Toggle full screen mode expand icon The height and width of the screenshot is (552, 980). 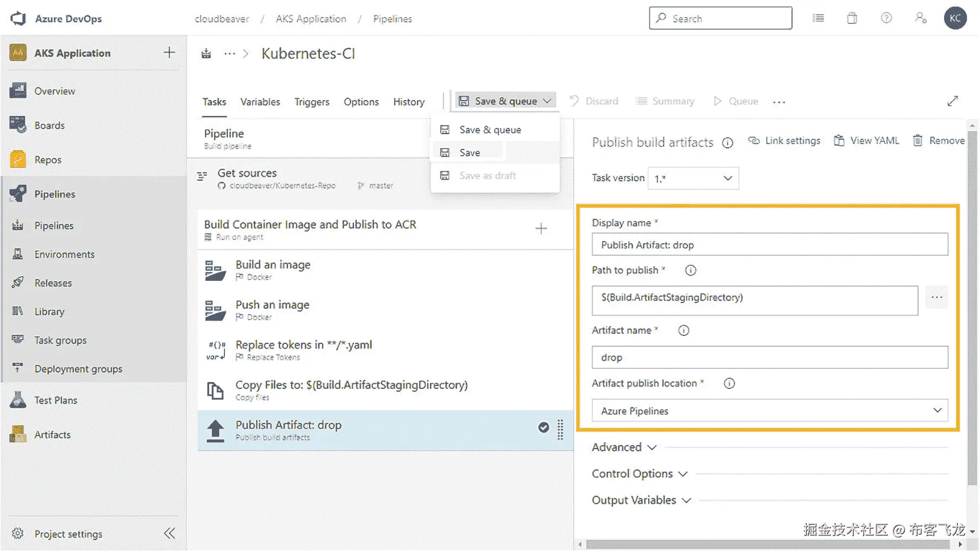tap(953, 101)
